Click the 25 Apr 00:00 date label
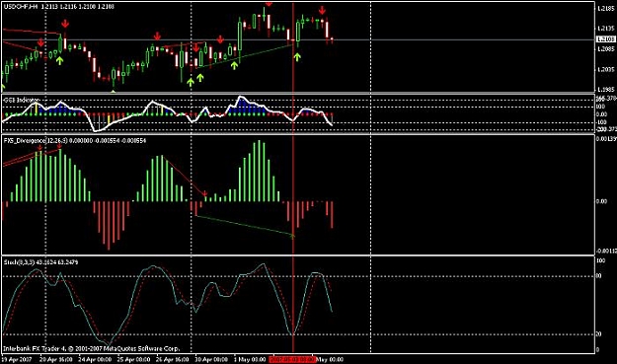 point(134,359)
